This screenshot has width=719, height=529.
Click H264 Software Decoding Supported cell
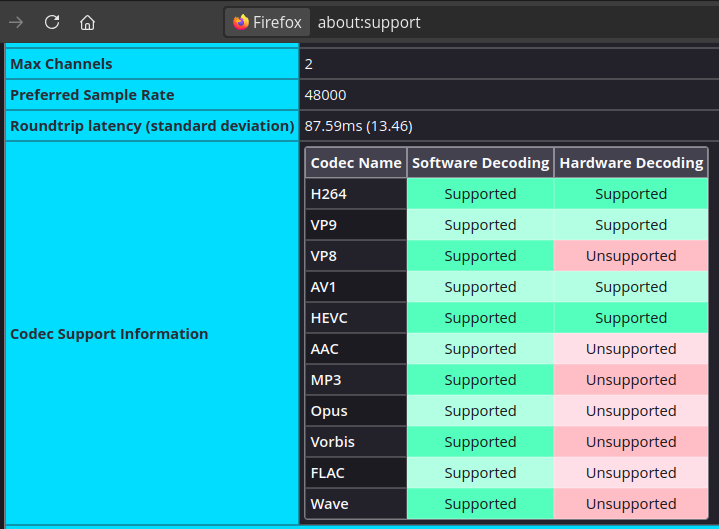[x=480, y=194]
